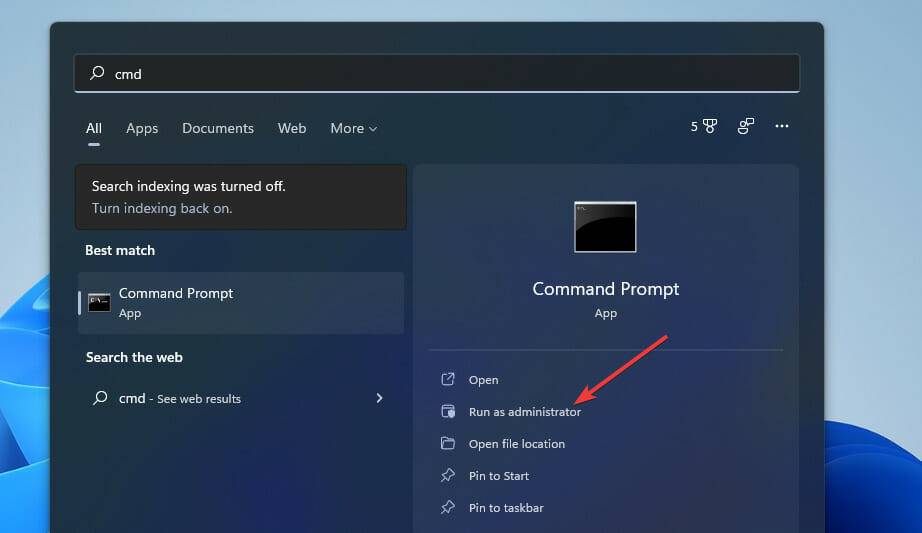Click the Pin to Start pin icon
Screen dimensions: 922x533
click(x=448, y=476)
